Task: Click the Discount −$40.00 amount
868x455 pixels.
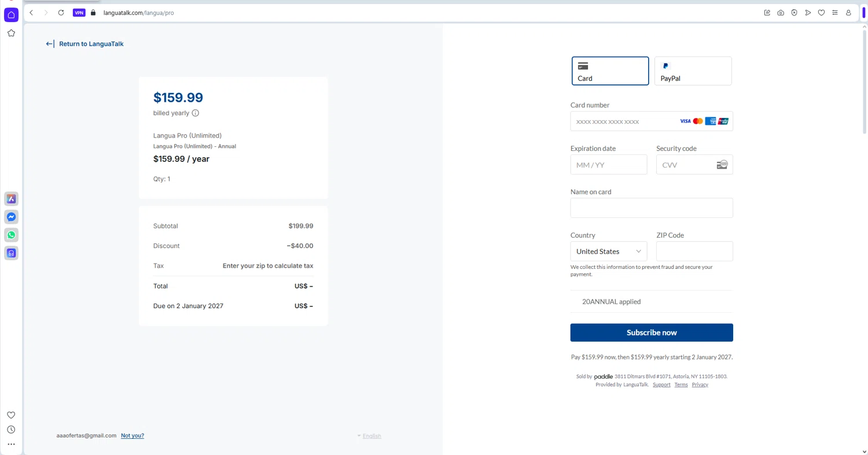Action: point(300,246)
